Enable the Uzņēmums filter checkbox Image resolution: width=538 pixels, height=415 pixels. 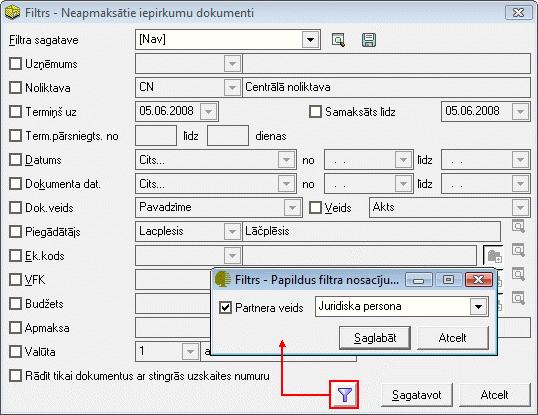(15, 64)
